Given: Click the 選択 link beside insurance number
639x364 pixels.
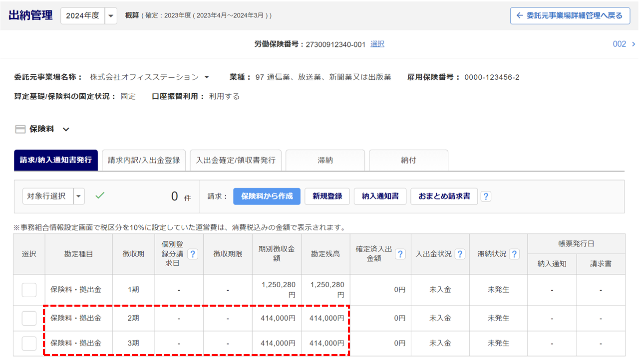Looking at the screenshot, I should pyautogui.click(x=377, y=44).
